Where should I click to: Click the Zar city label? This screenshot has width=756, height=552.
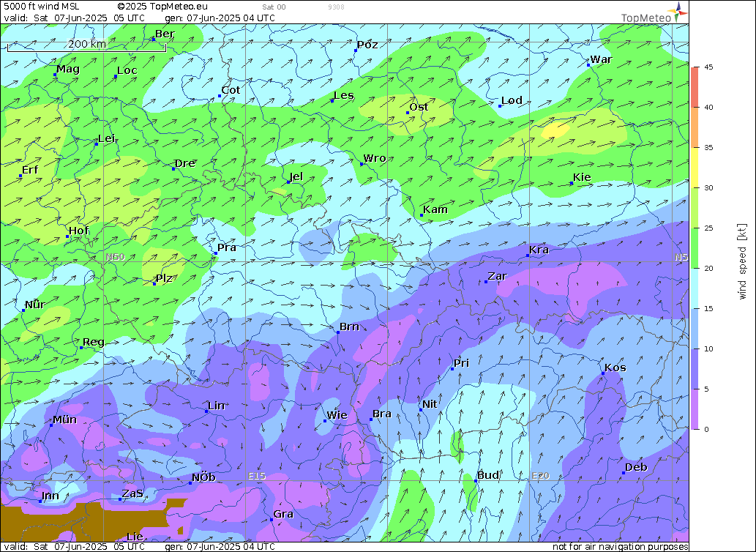[x=497, y=276]
